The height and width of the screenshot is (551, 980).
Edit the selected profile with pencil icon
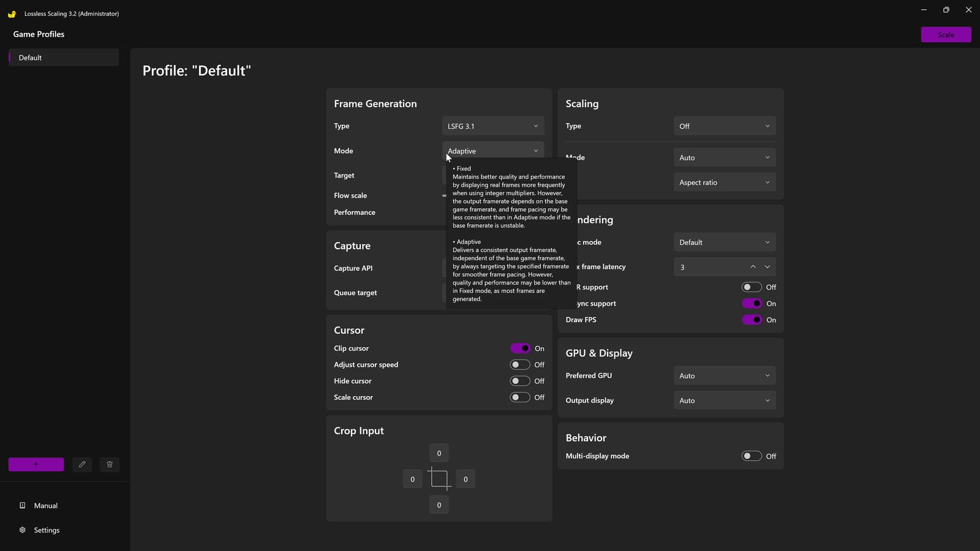tap(82, 464)
